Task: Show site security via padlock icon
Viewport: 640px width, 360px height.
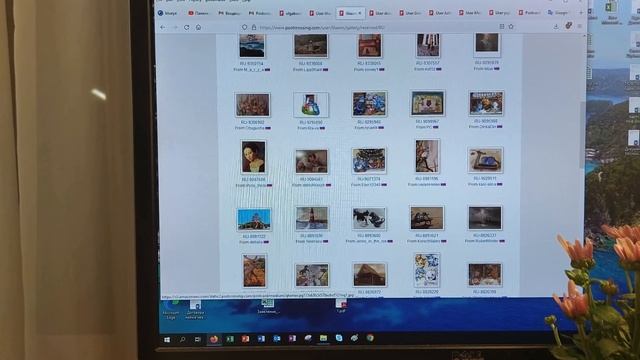Action: [253, 27]
